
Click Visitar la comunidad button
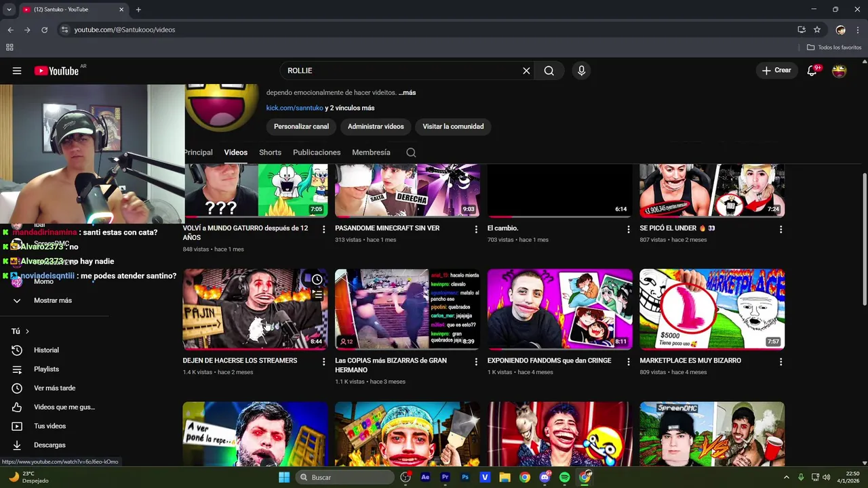pos(453,127)
